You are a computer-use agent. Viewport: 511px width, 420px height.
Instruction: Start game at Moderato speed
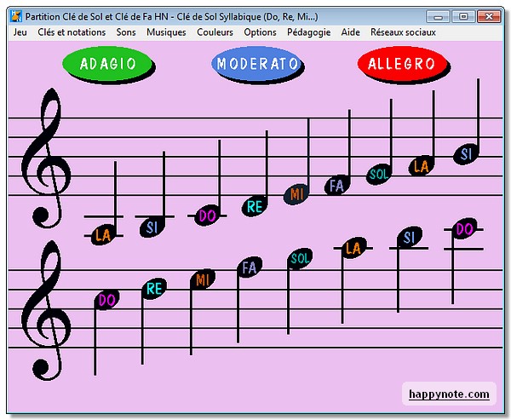[x=257, y=64]
